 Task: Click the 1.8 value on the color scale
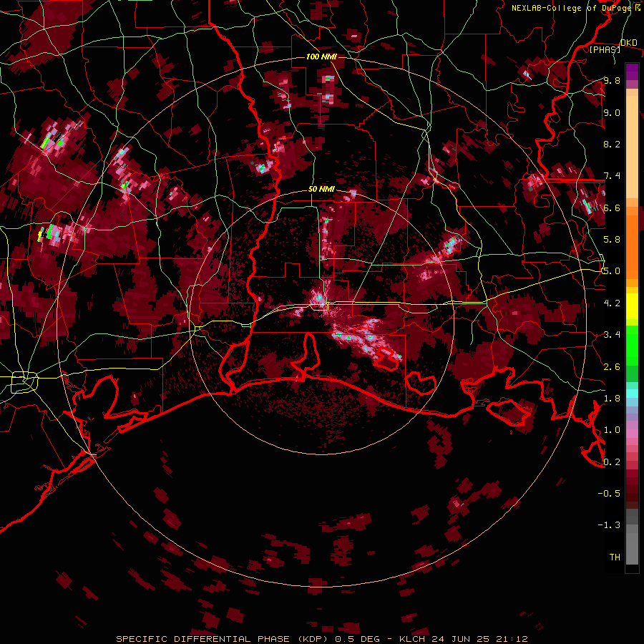coord(612,399)
